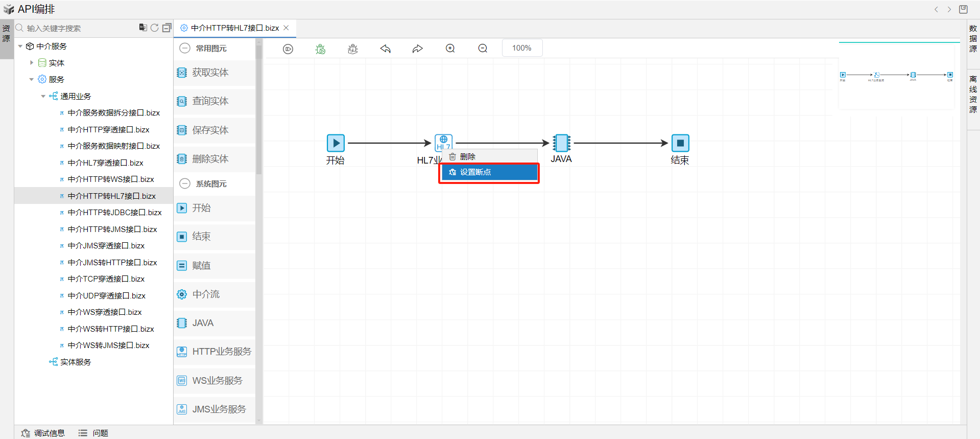Collapse the 服务 tree node
Screen dimensions: 980x439
click(x=32, y=79)
